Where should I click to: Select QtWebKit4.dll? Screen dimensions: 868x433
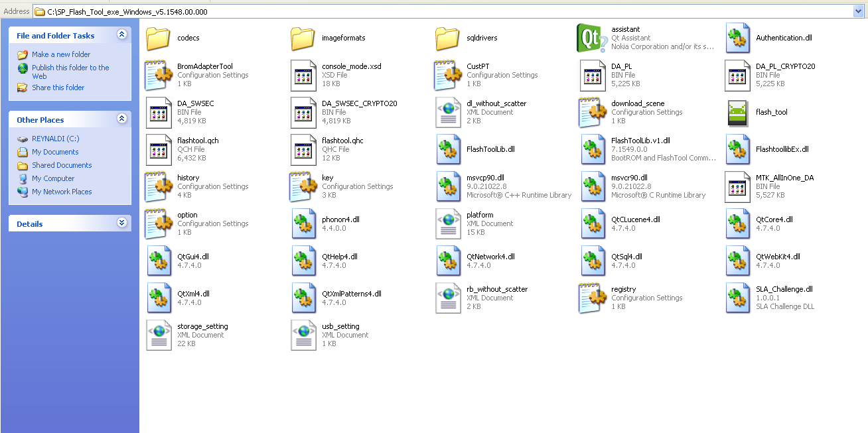(737, 261)
